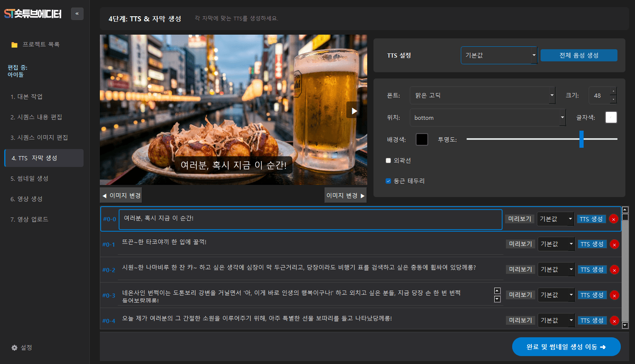
Task: Collapse the sidebar with the « icon
Action: [x=77, y=14]
